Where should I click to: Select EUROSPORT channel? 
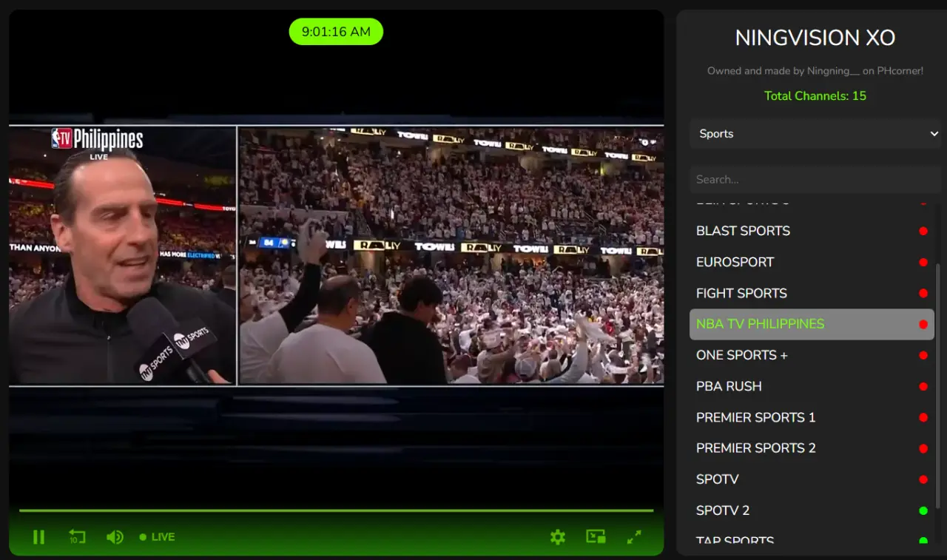[812, 262]
